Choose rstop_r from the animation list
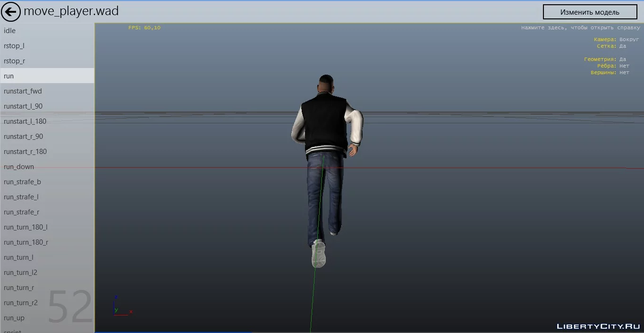The image size is (644, 333). tap(47, 61)
